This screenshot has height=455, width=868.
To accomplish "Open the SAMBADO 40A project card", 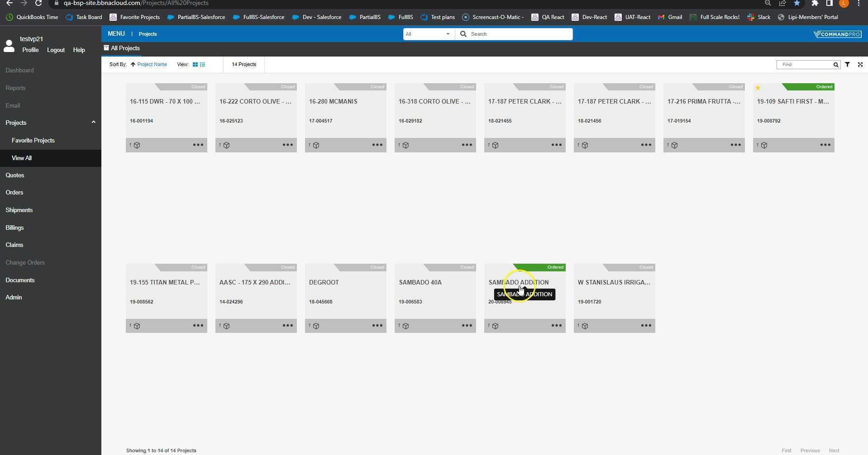I will tap(420, 282).
